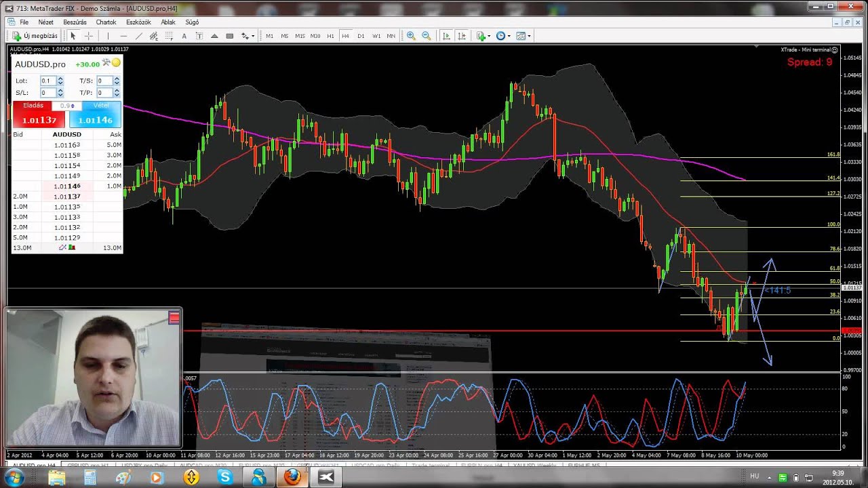Toggle chart shift icon
This screenshot has height=488, width=868.
462,36
